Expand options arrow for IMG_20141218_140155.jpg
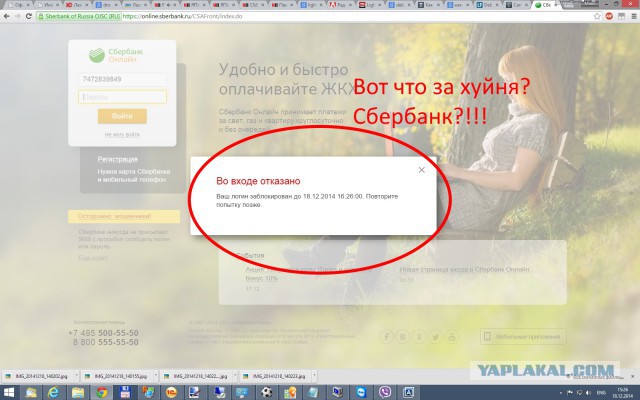Image resolution: width=640 pixels, height=400 pixels. click(x=156, y=376)
